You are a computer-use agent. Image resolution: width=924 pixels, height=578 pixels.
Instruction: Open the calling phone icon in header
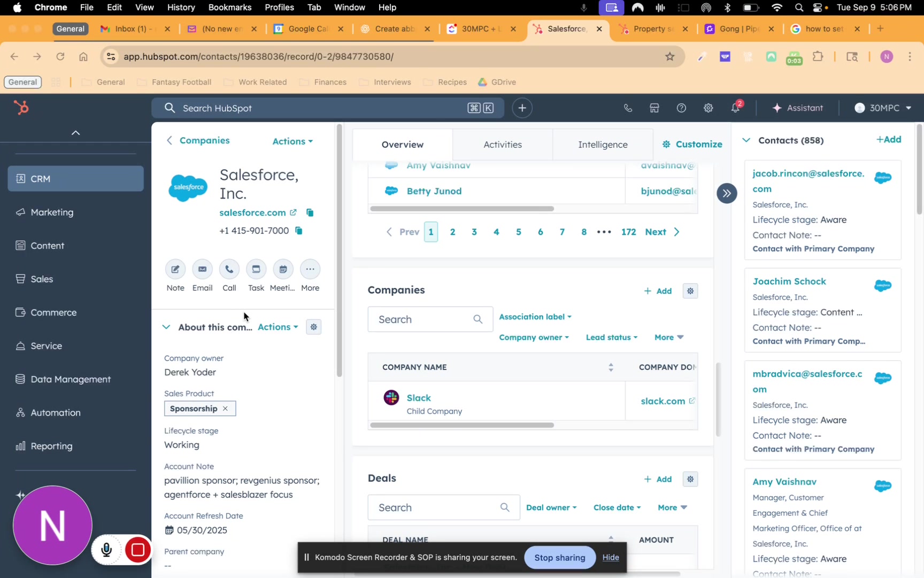(x=628, y=108)
